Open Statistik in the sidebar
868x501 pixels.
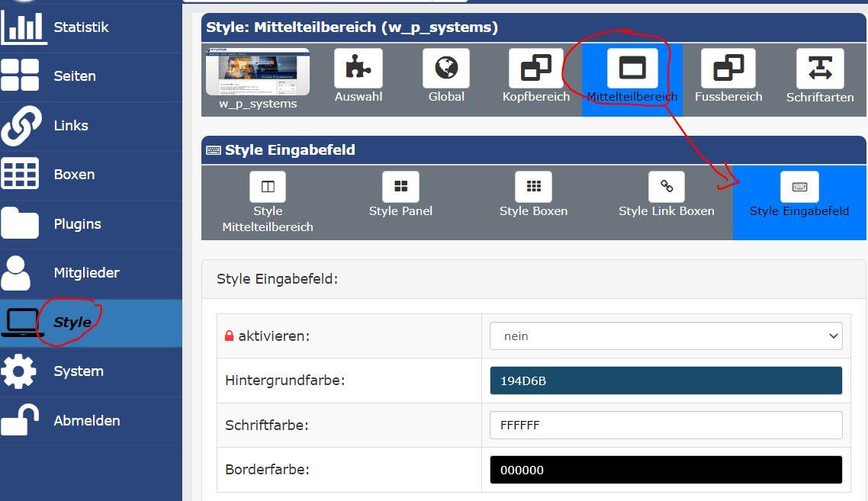click(x=81, y=27)
